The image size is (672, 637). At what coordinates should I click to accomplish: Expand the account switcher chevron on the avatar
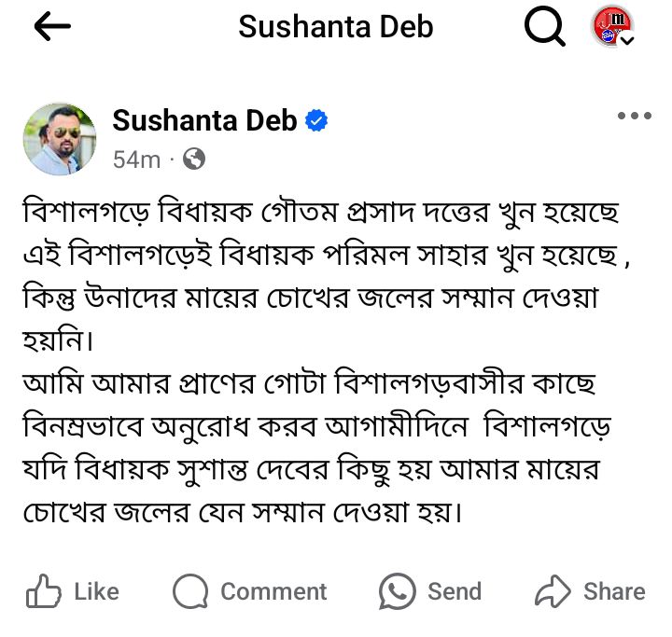click(x=628, y=40)
